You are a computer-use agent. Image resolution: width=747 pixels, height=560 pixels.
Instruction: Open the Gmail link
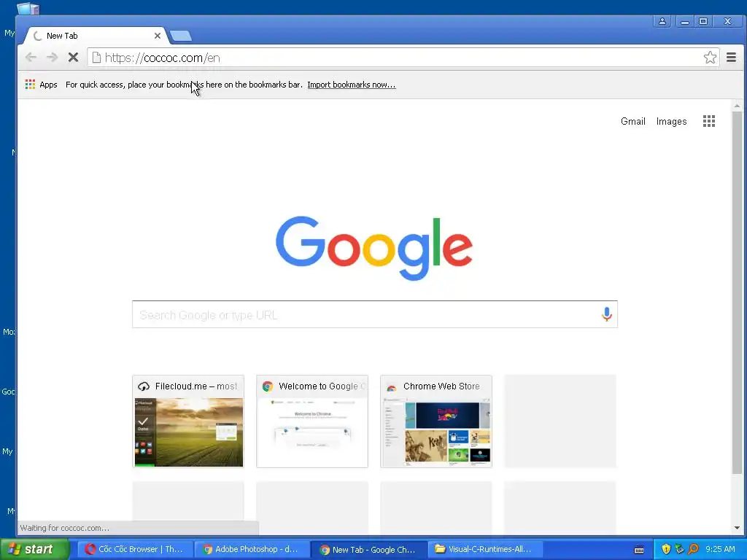(632, 122)
